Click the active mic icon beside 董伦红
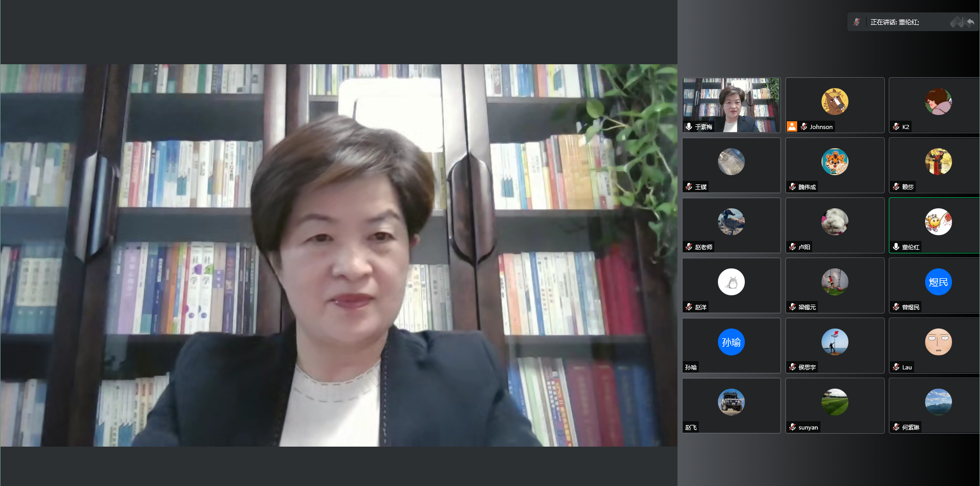 (896, 247)
